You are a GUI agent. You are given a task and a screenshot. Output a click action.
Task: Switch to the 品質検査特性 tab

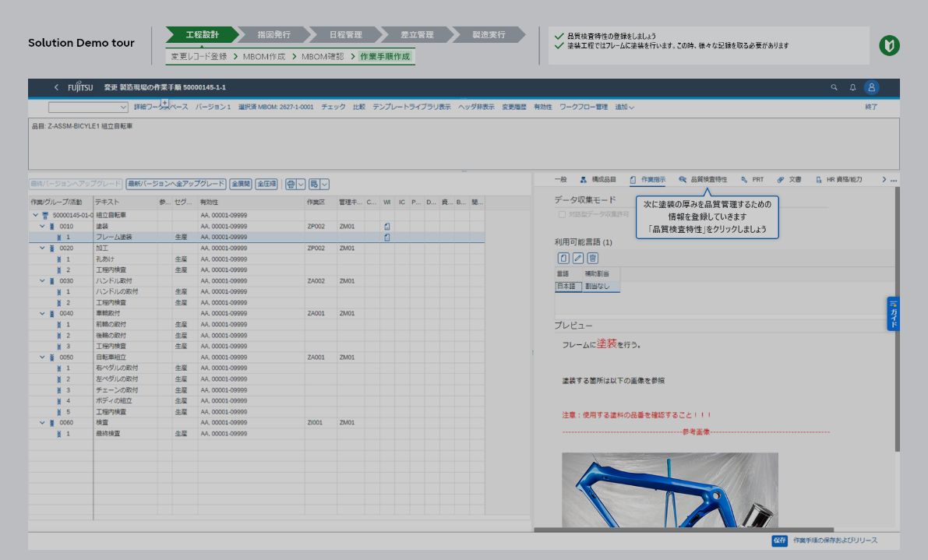click(703, 179)
